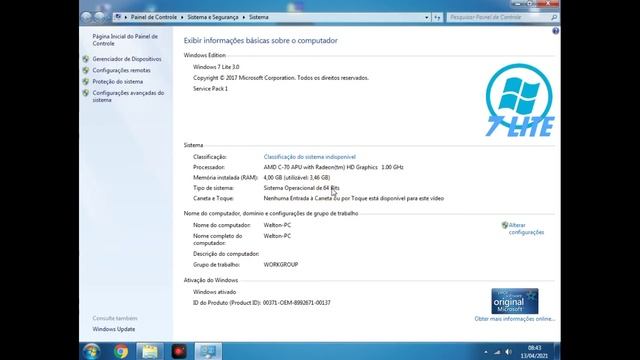Click shield icon beside Configurações remotas

point(86,70)
